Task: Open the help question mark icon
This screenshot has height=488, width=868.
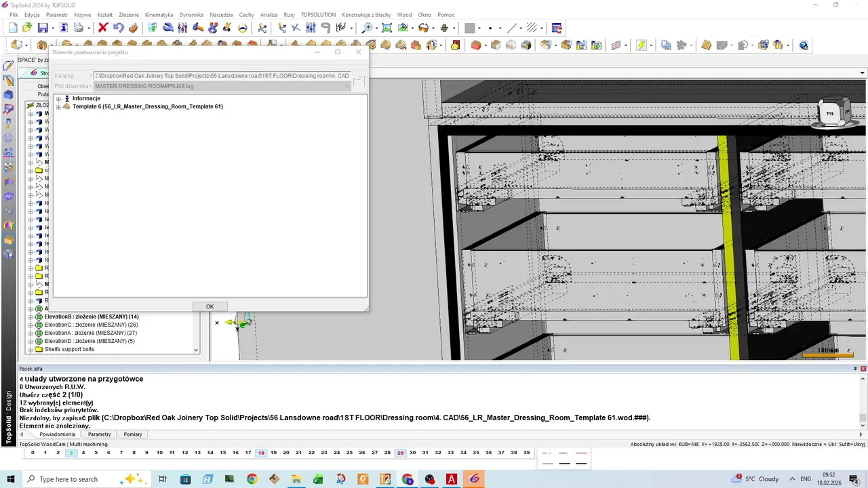Action: [804, 45]
